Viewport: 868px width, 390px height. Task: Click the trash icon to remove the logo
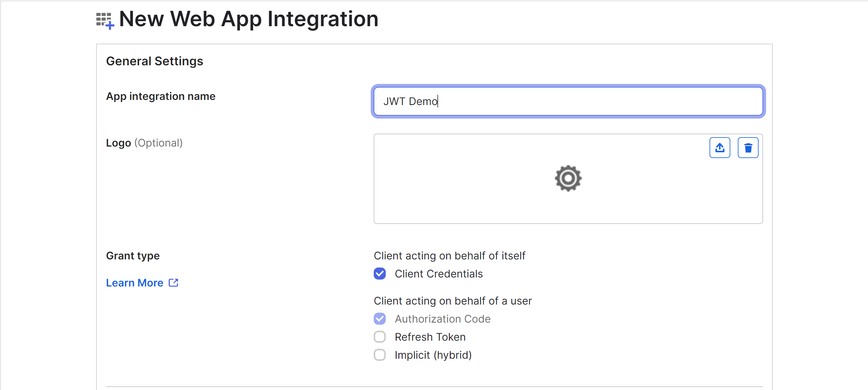(x=748, y=147)
